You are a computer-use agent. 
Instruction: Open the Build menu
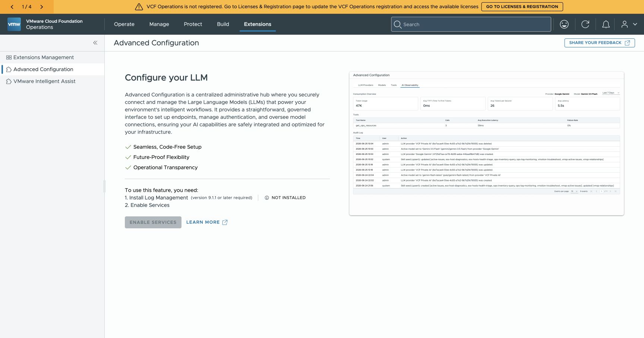[x=223, y=24]
